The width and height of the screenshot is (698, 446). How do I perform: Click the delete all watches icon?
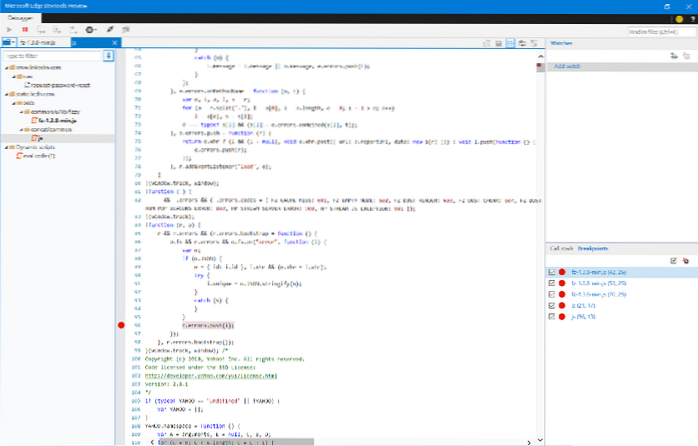[x=688, y=55]
